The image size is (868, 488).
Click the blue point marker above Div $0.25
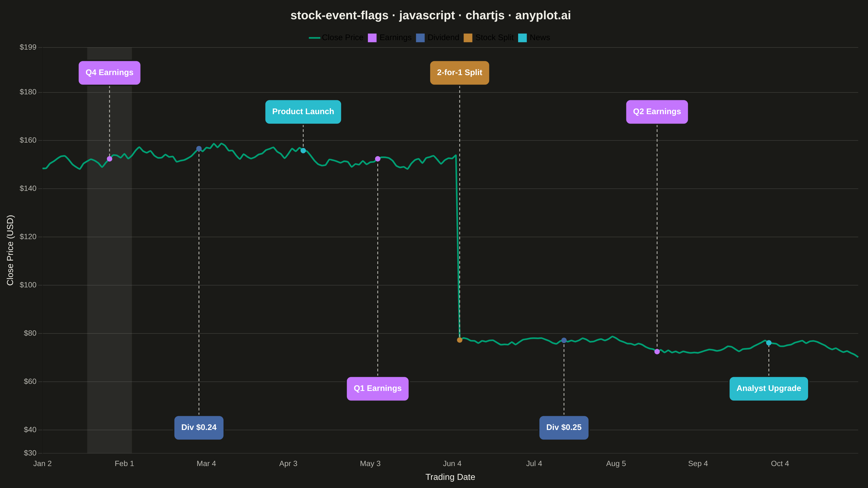(x=564, y=341)
